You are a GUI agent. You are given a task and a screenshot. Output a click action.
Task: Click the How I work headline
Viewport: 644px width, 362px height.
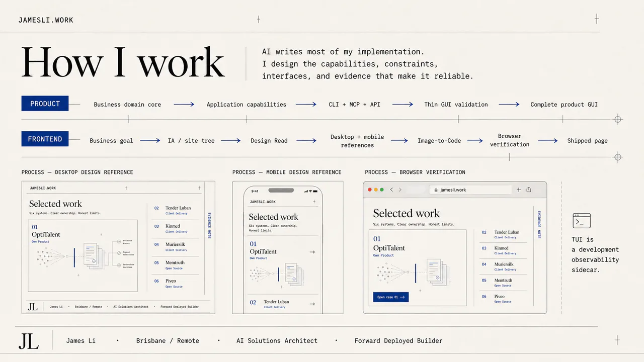point(123,62)
